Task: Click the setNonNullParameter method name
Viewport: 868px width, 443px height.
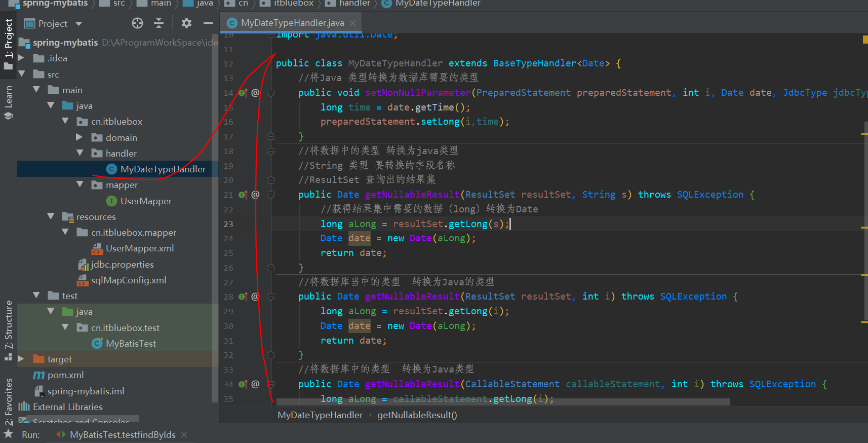Action: (418, 93)
